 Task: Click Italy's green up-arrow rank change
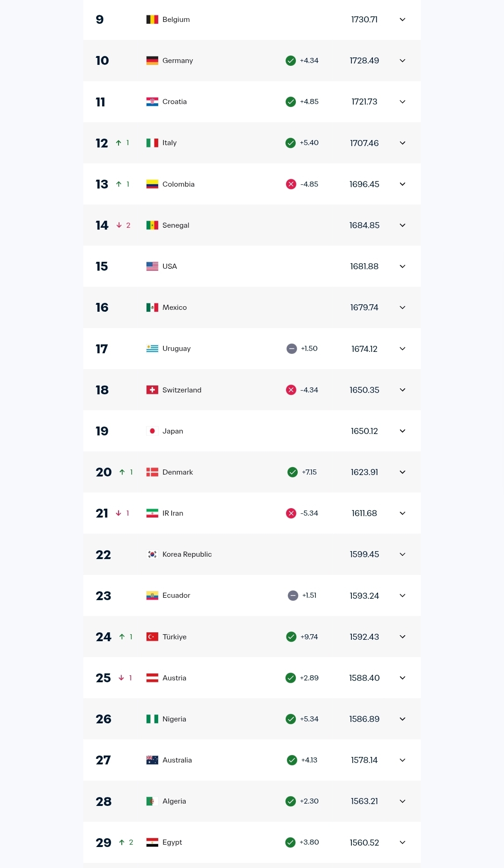[x=119, y=143]
